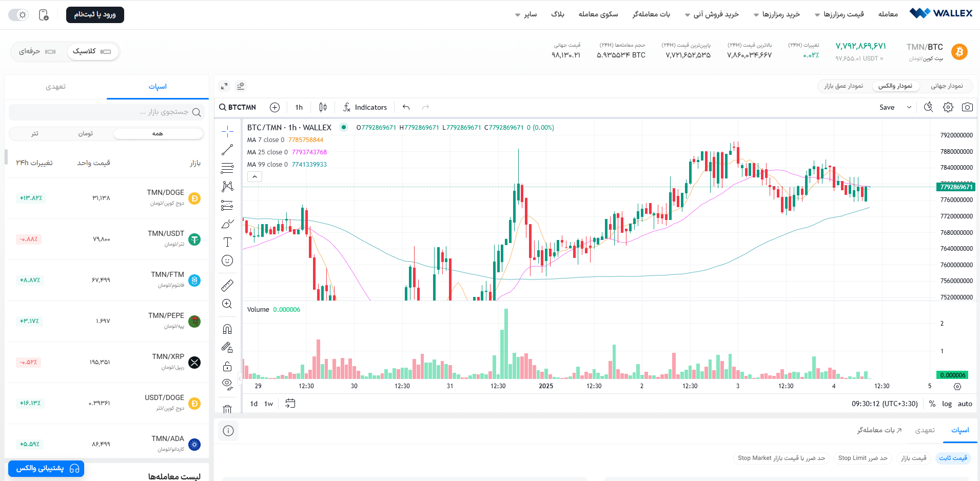Select the brush drawing tool
The height and width of the screenshot is (481, 980).
click(227, 224)
